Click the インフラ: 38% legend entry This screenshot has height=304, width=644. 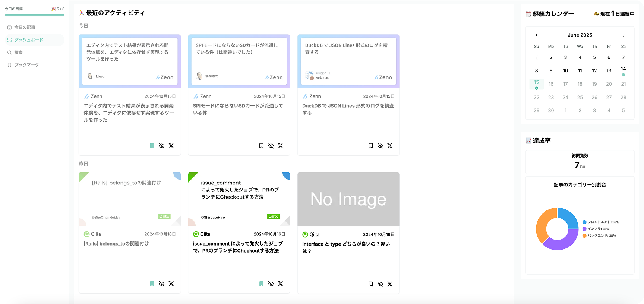tap(596, 229)
